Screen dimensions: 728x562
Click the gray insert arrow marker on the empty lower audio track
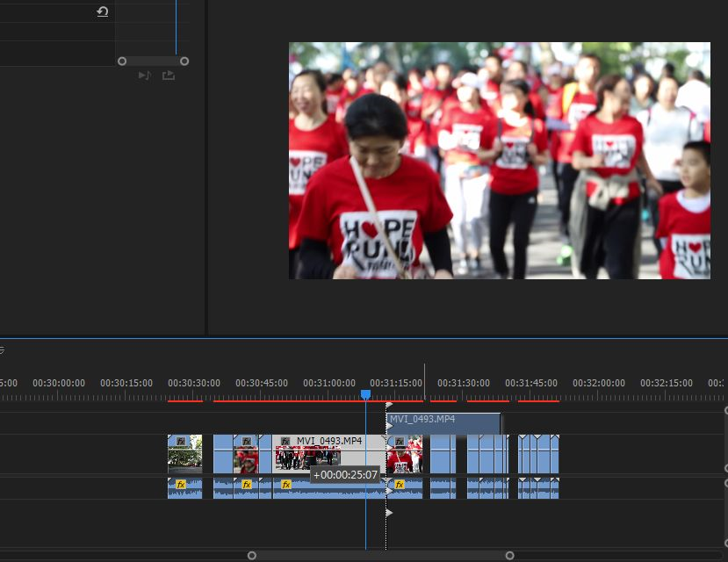pyautogui.click(x=390, y=513)
